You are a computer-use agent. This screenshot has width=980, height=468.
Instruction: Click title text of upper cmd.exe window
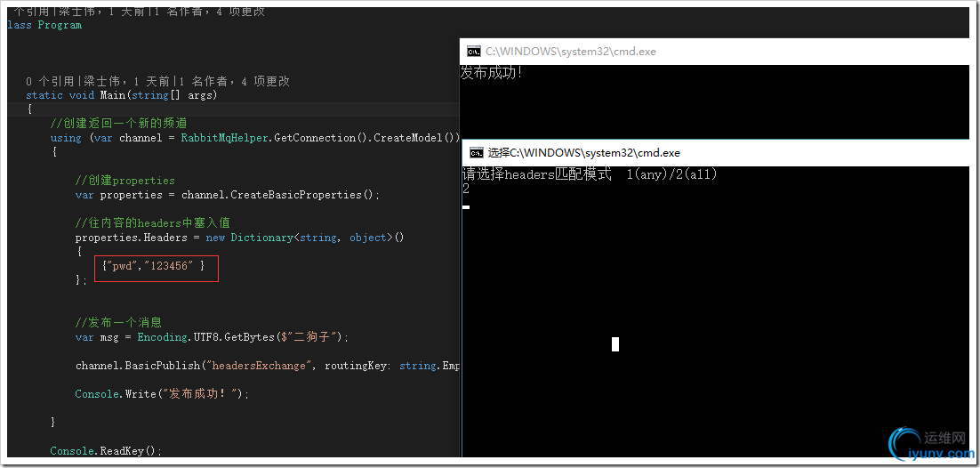point(571,52)
